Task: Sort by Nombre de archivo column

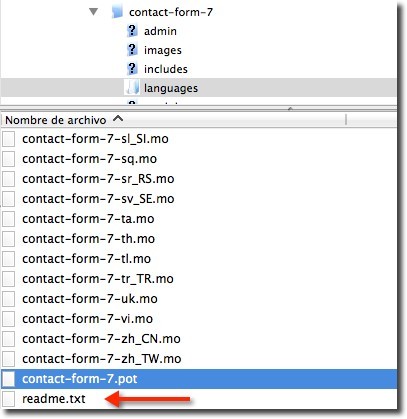Action: click(x=174, y=120)
